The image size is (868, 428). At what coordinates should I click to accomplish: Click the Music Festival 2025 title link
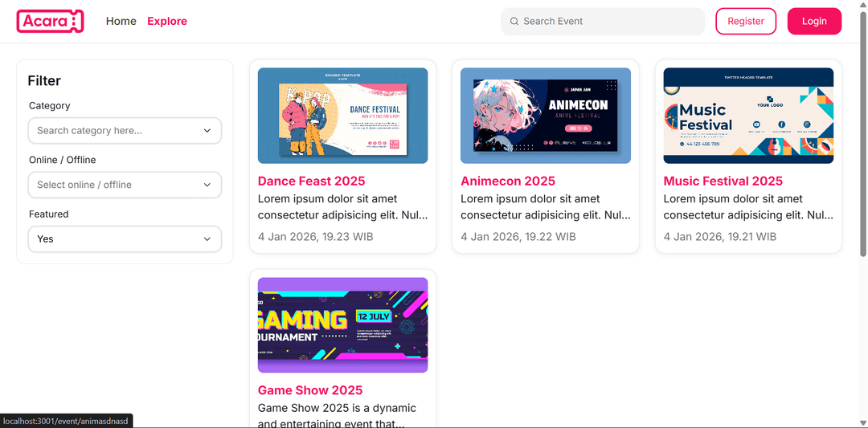(x=723, y=181)
